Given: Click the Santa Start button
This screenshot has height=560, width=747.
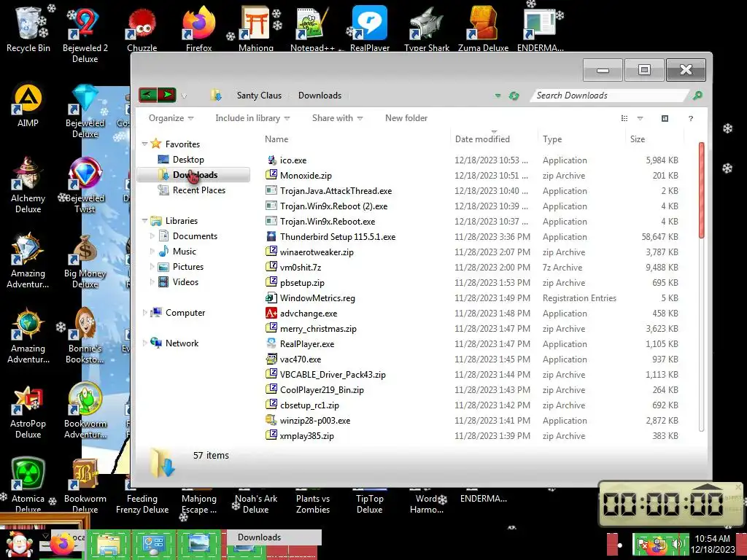Looking at the screenshot, I should pyautogui.click(x=19, y=545).
